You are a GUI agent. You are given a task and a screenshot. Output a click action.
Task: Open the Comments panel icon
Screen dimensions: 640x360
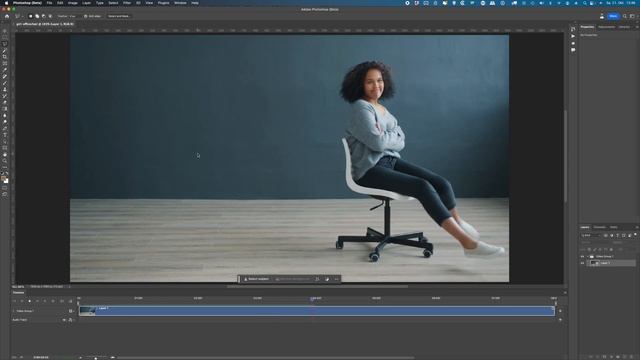tap(573, 50)
